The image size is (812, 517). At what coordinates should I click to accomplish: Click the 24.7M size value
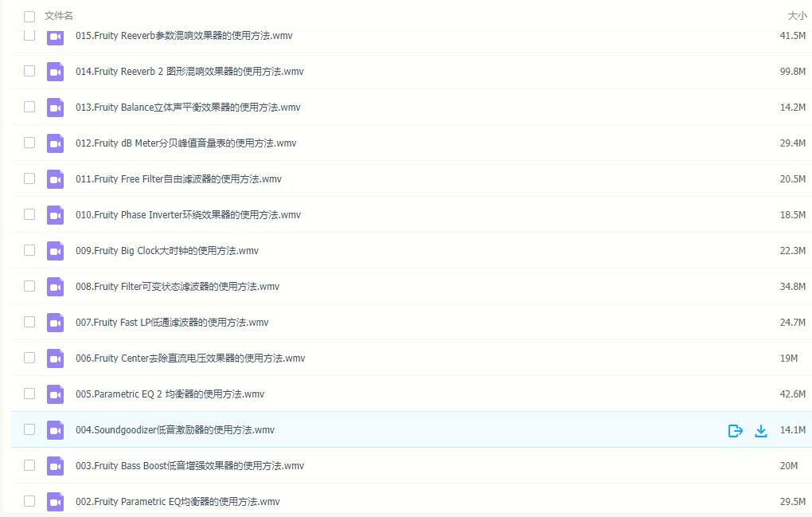(793, 322)
